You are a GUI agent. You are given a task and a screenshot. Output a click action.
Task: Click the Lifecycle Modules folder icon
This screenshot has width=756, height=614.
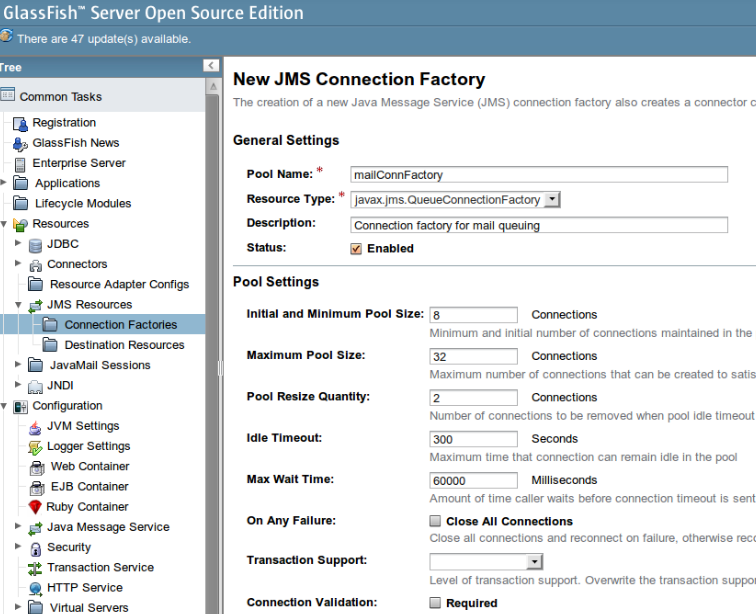tap(21, 204)
